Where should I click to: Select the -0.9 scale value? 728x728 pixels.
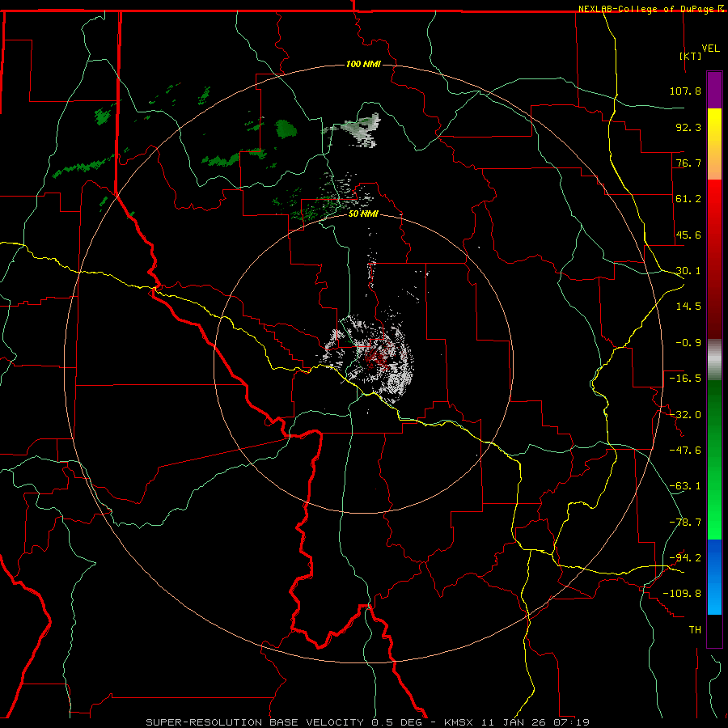click(688, 343)
